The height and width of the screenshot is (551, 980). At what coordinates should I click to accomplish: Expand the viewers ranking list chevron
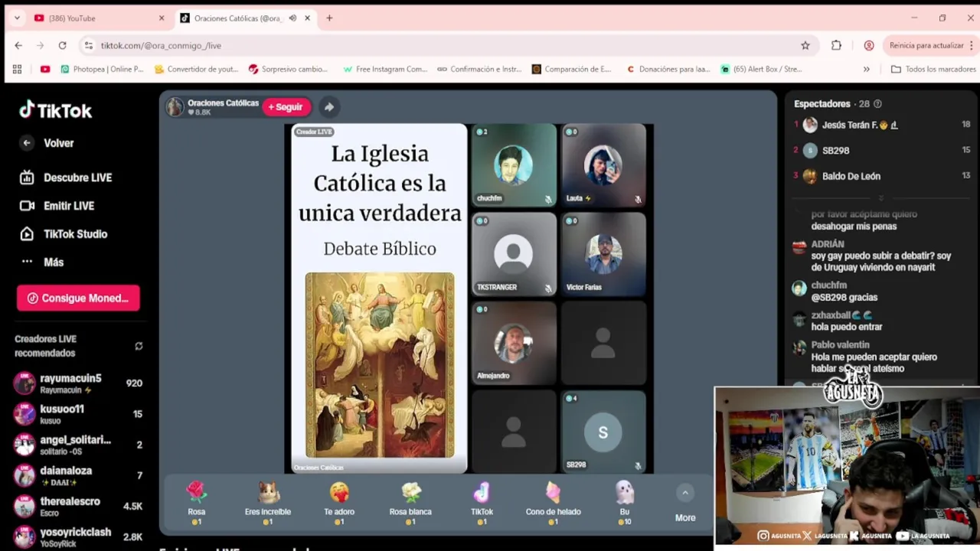[x=880, y=197]
